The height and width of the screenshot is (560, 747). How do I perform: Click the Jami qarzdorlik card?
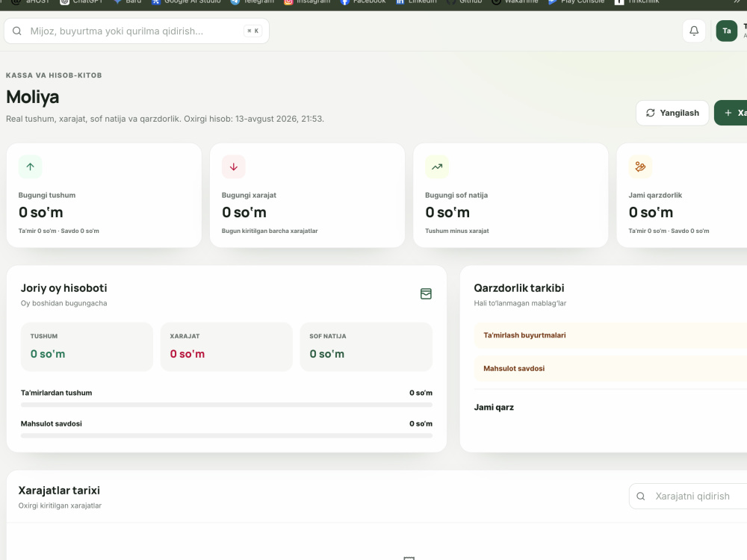click(x=682, y=195)
